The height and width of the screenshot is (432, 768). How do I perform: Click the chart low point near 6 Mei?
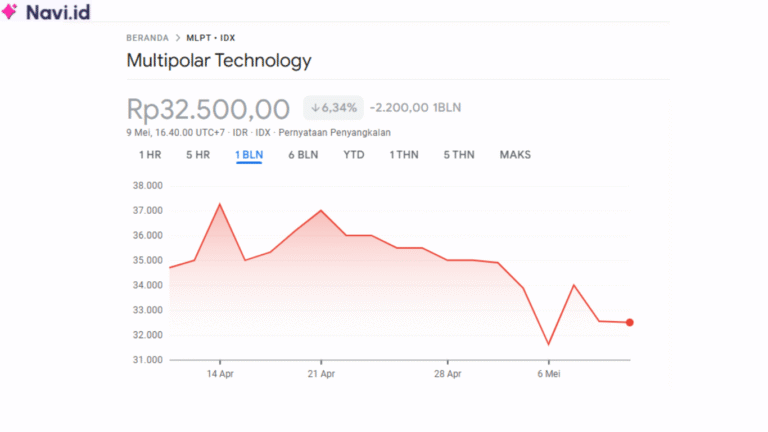548,345
